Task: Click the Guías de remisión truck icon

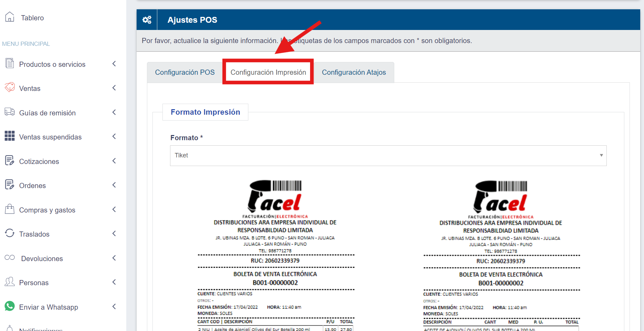Action: pos(10,112)
